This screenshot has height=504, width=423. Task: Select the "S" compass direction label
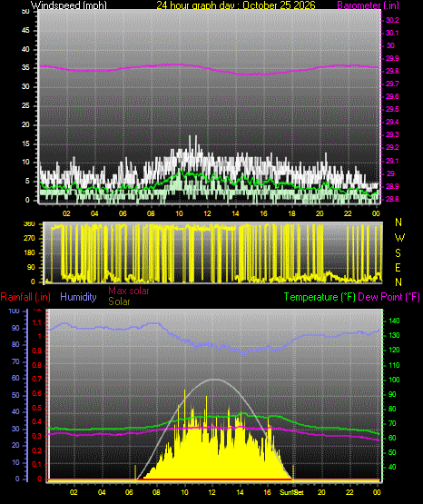[x=398, y=253]
